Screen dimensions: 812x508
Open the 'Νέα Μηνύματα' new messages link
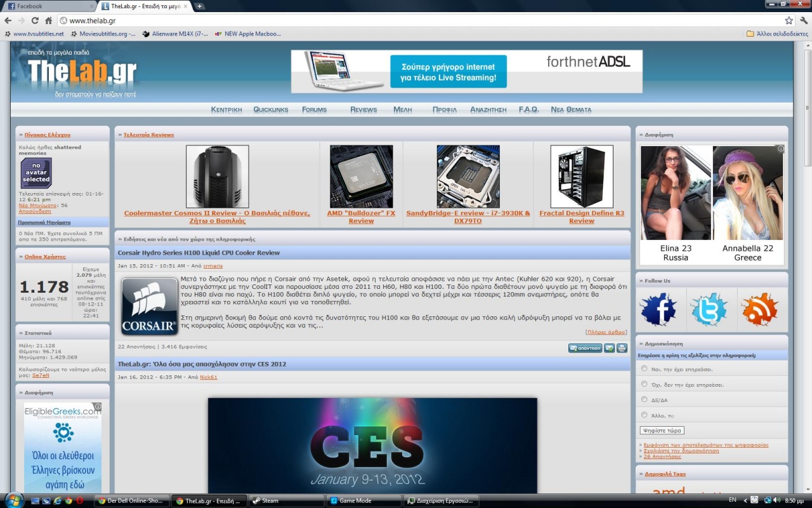(x=39, y=206)
